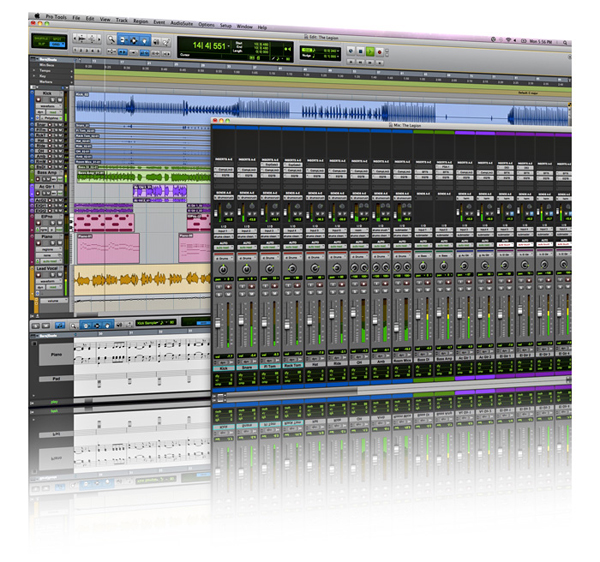Click the horizontal zoom out arrow
This screenshot has width=600, height=562.
click(75, 38)
